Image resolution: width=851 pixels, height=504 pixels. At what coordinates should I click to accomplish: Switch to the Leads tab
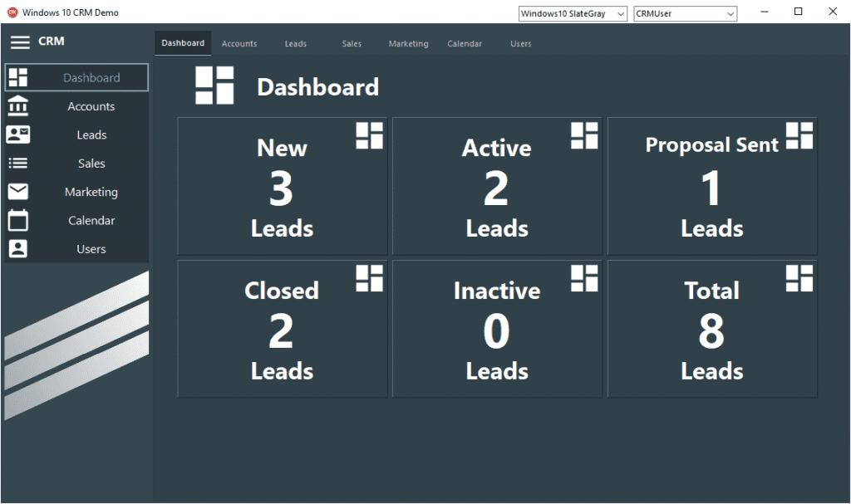(296, 43)
